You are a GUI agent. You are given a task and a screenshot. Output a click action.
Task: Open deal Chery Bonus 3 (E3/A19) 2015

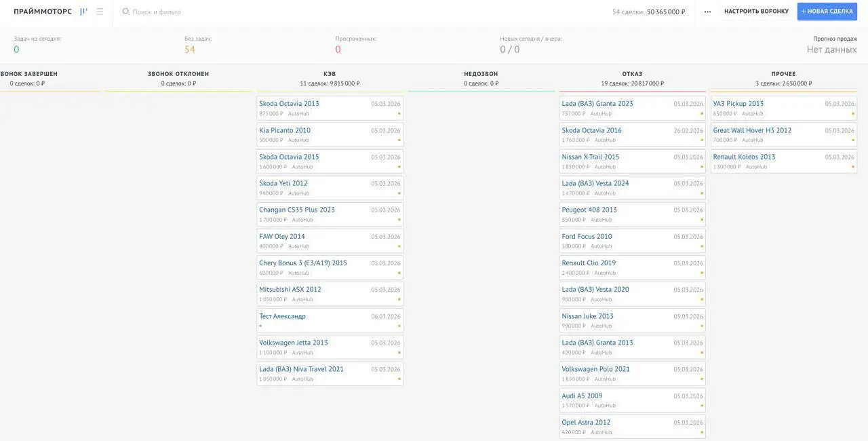point(303,263)
